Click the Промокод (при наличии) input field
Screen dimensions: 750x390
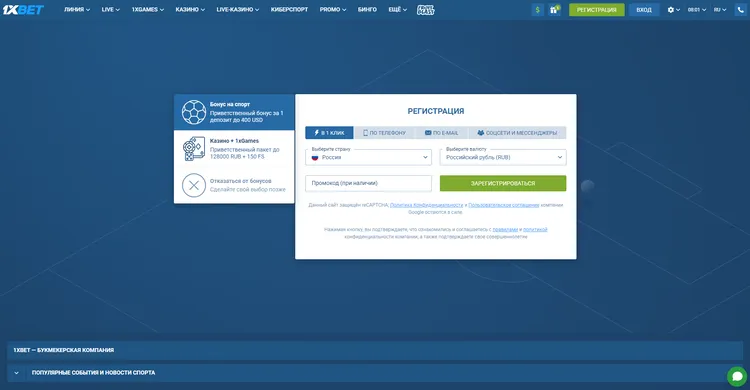tap(368, 183)
